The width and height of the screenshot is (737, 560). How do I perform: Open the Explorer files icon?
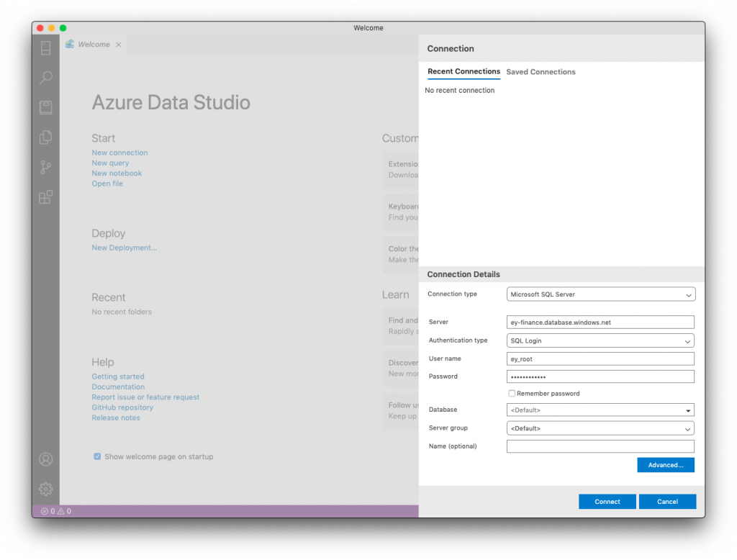click(x=46, y=137)
